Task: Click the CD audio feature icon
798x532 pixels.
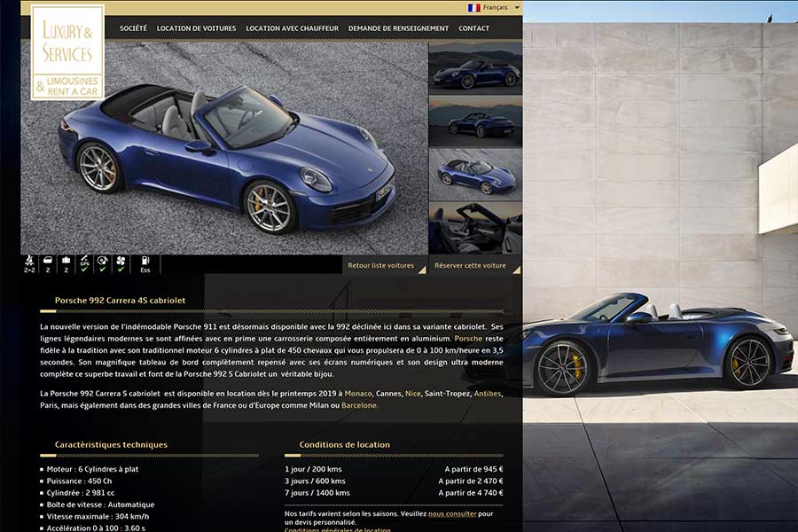Action: tap(102, 264)
